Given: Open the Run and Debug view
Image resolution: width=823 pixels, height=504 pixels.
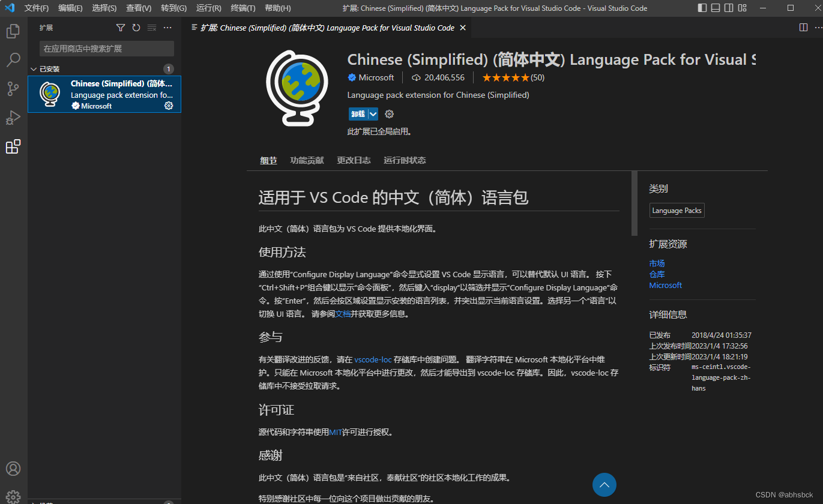Looking at the screenshot, I should (x=13, y=118).
